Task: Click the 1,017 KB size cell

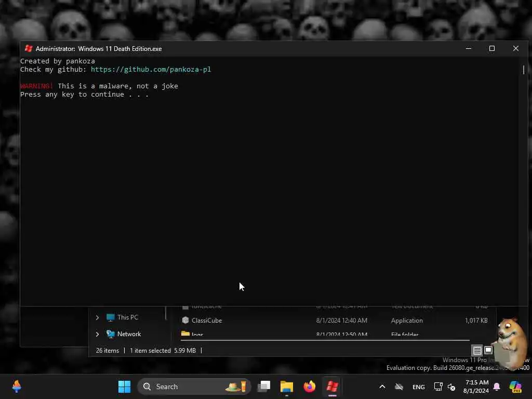Action: tap(476, 320)
